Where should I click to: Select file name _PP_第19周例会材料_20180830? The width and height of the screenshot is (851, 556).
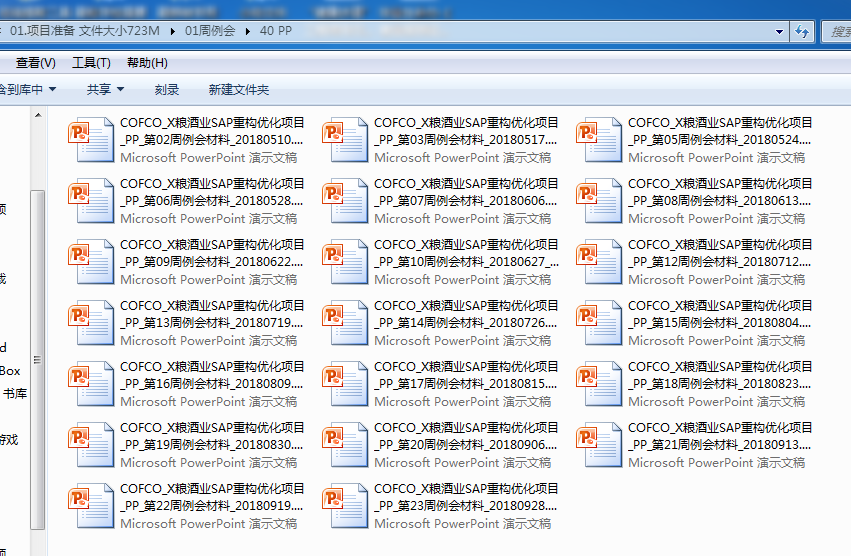tap(212, 445)
